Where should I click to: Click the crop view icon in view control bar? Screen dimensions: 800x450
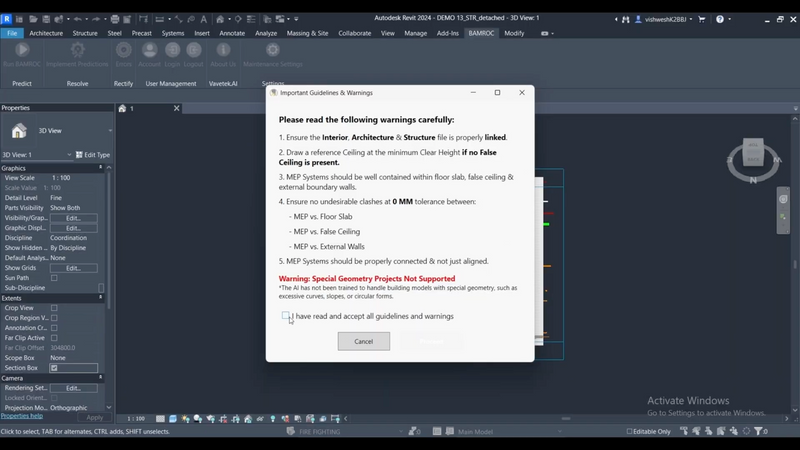pyautogui.click(x=223, y=418)
